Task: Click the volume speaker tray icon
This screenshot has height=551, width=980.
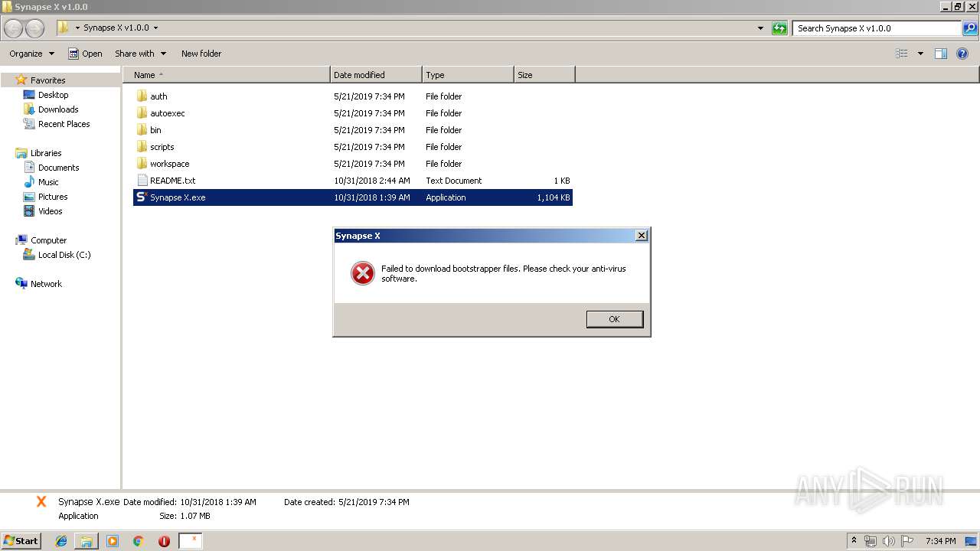Action: 889,541
